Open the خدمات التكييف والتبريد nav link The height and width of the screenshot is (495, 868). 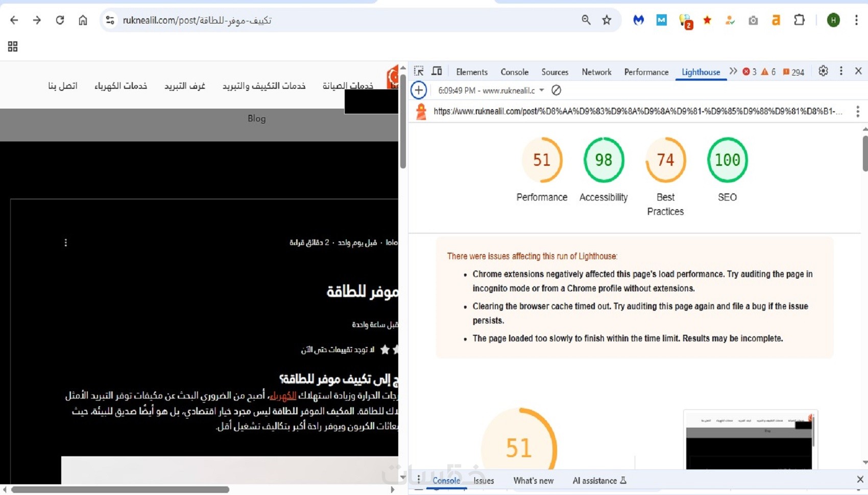tap(264, 86)
